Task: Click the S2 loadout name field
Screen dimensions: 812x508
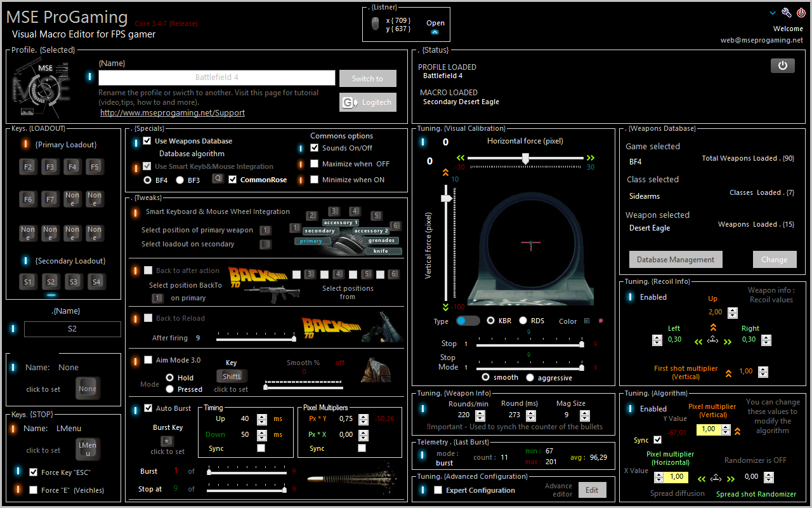Action: [x=72, y=329]
